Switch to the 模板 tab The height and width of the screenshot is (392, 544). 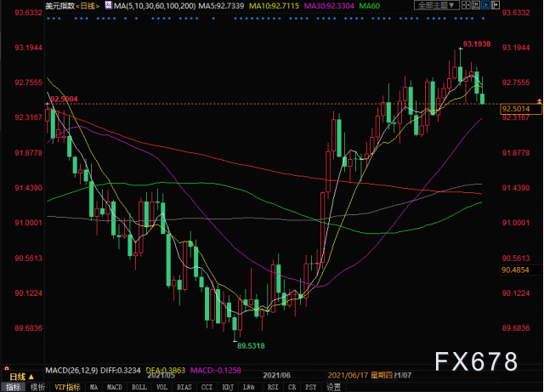pos(37,386)
